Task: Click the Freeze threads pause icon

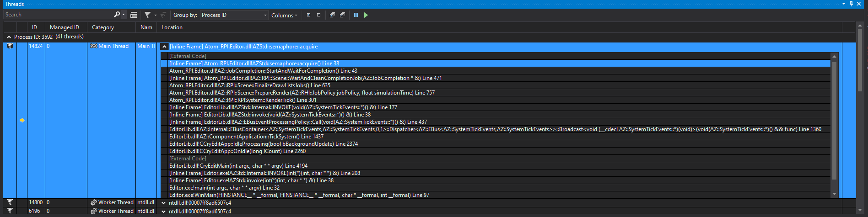Action: tap(356, 15)
